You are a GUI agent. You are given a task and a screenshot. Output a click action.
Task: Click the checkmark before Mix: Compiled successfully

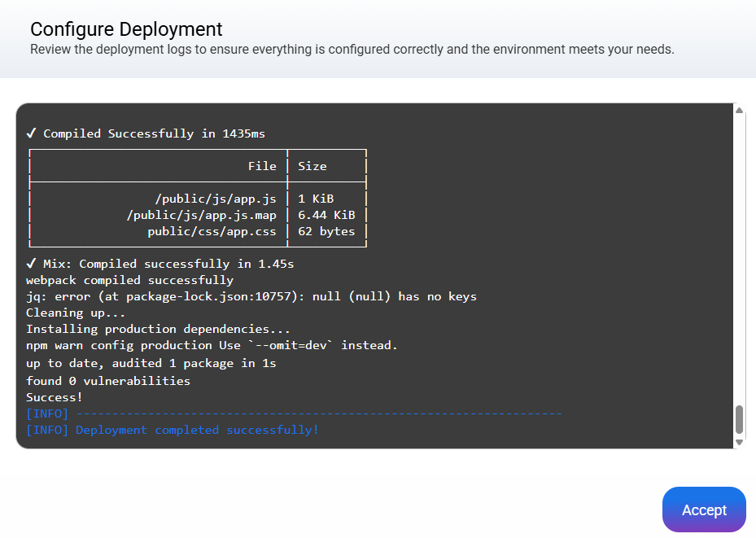point(31,264)
